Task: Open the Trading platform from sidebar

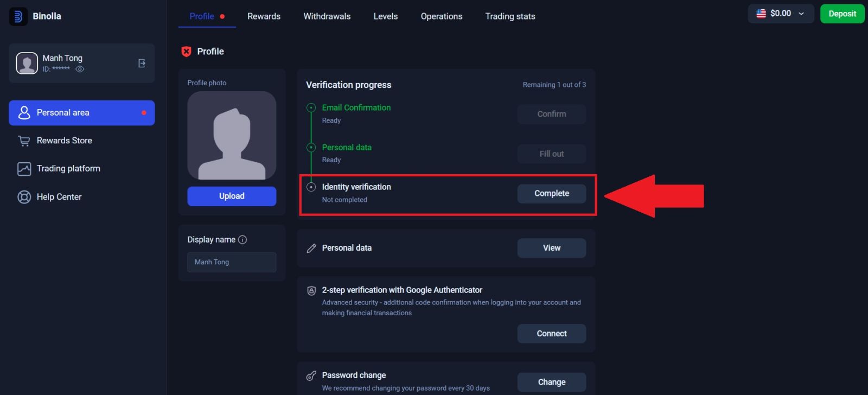Action: click(x=68, y=168)
